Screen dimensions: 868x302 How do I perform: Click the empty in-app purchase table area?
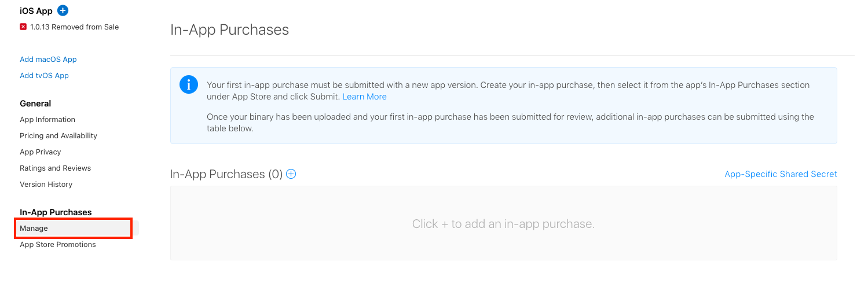pyautogui.click(x=503, y=223)
